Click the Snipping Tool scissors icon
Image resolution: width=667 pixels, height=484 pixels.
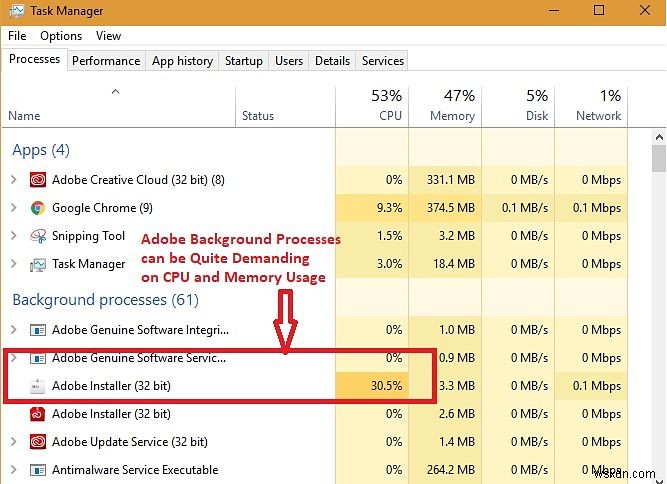point(38,236)
